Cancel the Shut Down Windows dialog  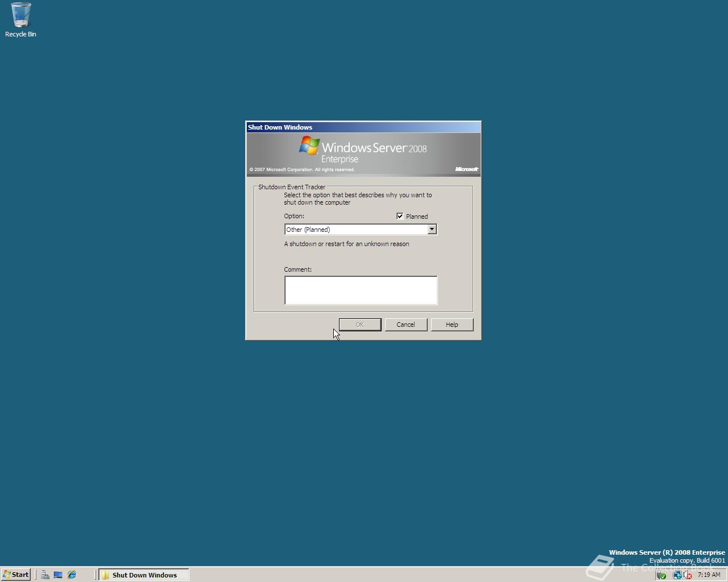click(x=406, y=325)
